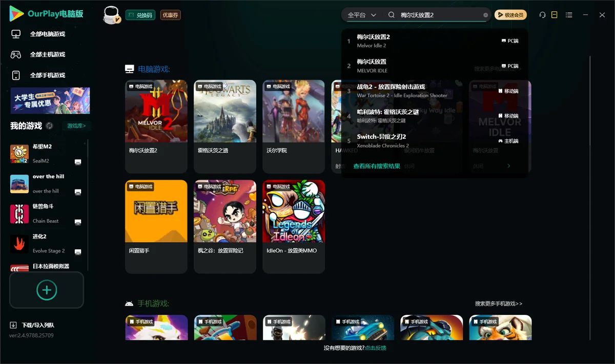Click the PC icon beside SealM2
Screen dimensions: 615x364
[x=78, y=162]
